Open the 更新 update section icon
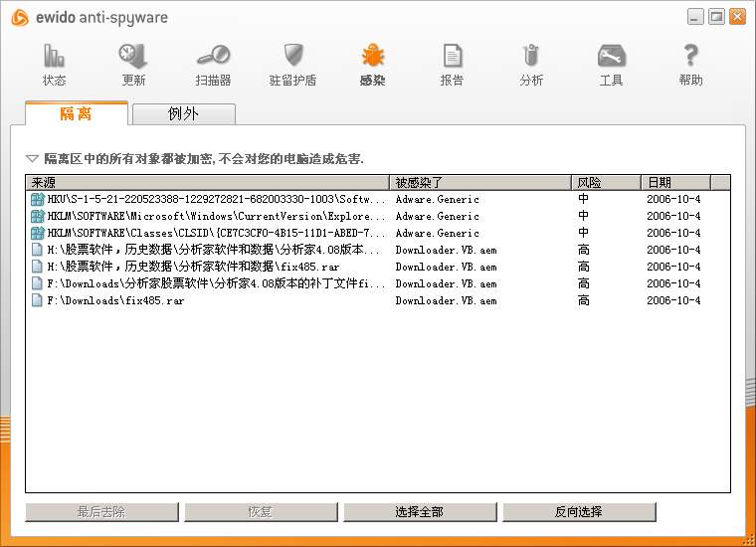The width and height of the screenshot is (756, 547). (132, 56)
